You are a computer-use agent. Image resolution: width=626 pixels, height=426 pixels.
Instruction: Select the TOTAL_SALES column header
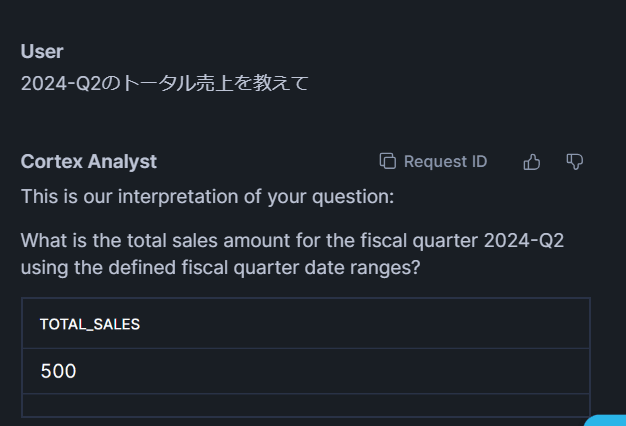coord(90,324)
